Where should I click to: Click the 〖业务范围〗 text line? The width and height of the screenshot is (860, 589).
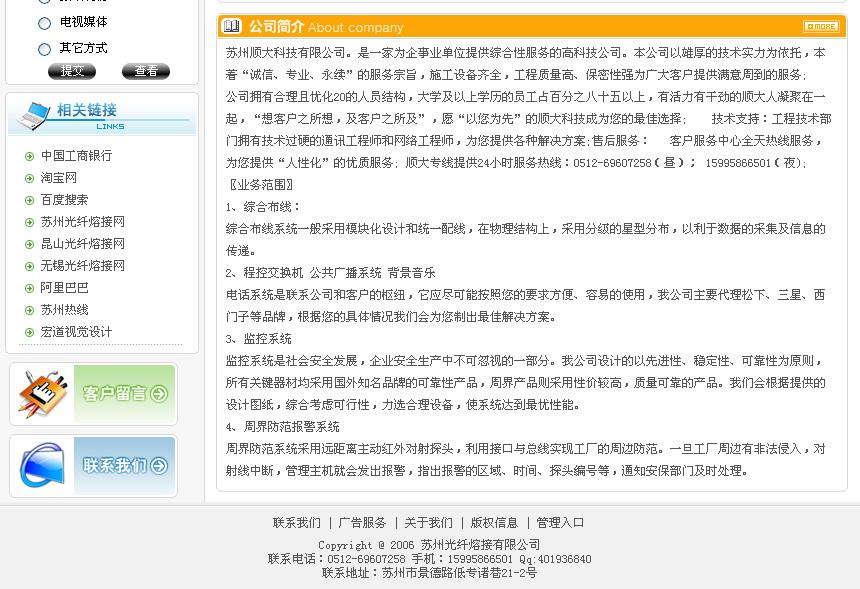point(260,185)
